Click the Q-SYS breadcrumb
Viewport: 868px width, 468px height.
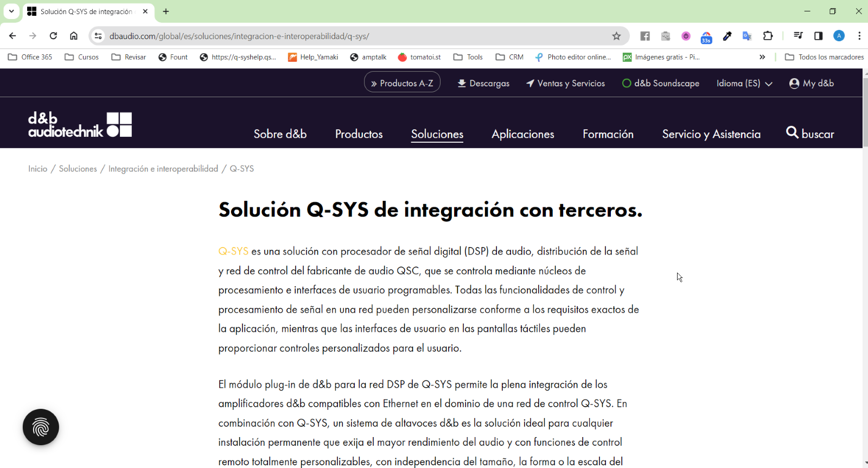[242, 169]
